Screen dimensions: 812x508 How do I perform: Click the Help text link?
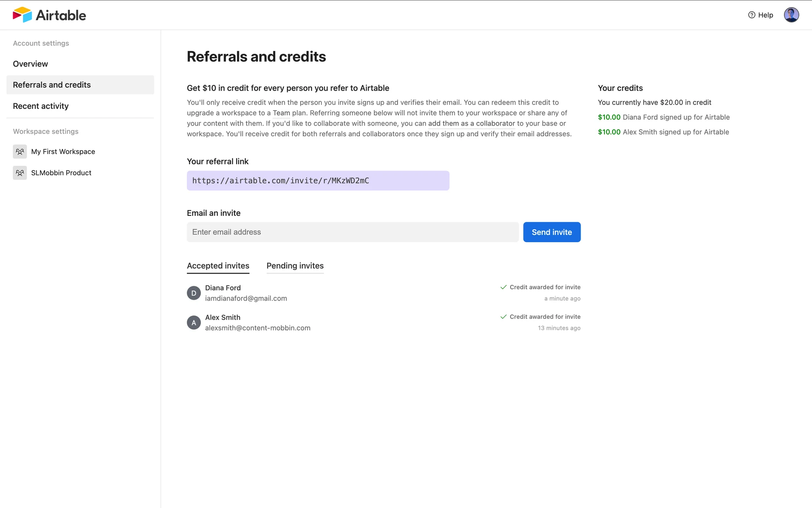click(765, 15)
